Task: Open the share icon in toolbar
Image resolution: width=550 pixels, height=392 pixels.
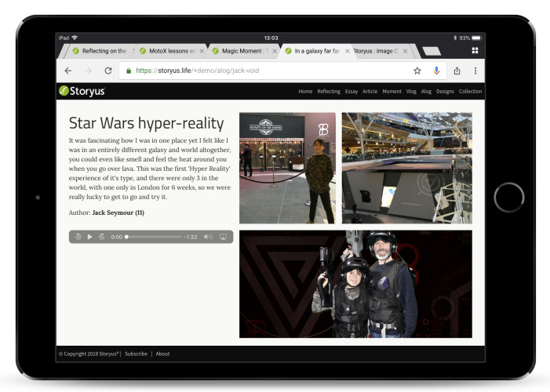Action: click(x=457, y=71)
